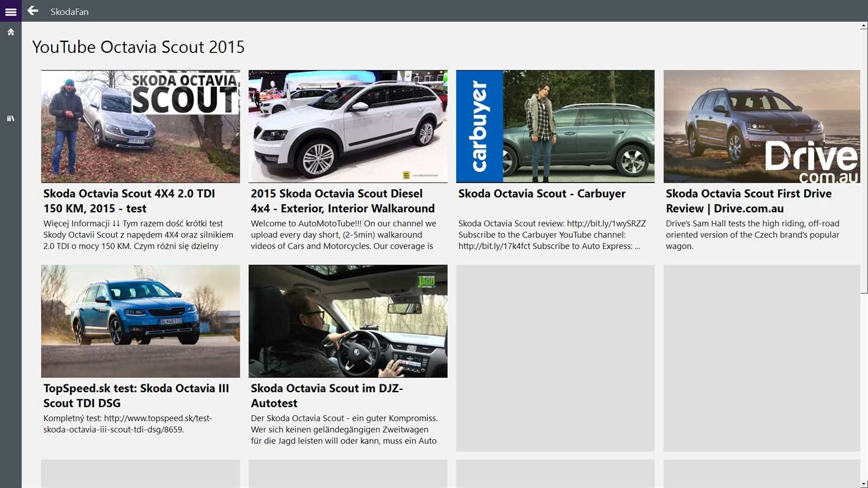The height and width of the screenshot is (488, 868).
Task: Click the 'YouTube Octavia Scout 2015' heading
Action: pyautogui.click(x=139, y=47)
